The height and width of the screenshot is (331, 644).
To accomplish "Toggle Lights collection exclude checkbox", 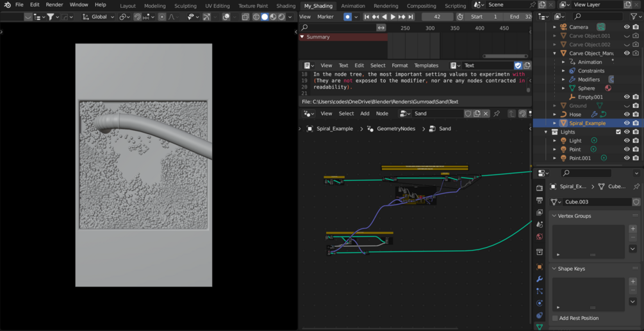I will 618,132.
